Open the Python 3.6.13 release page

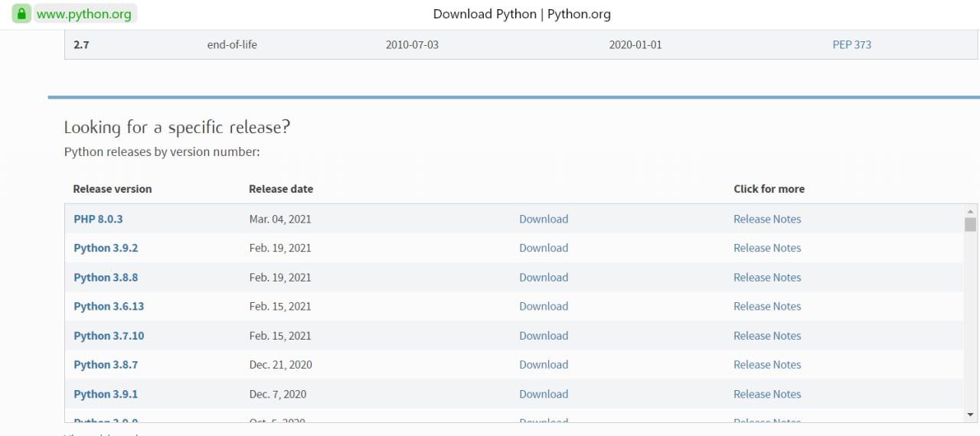[109, 306]
